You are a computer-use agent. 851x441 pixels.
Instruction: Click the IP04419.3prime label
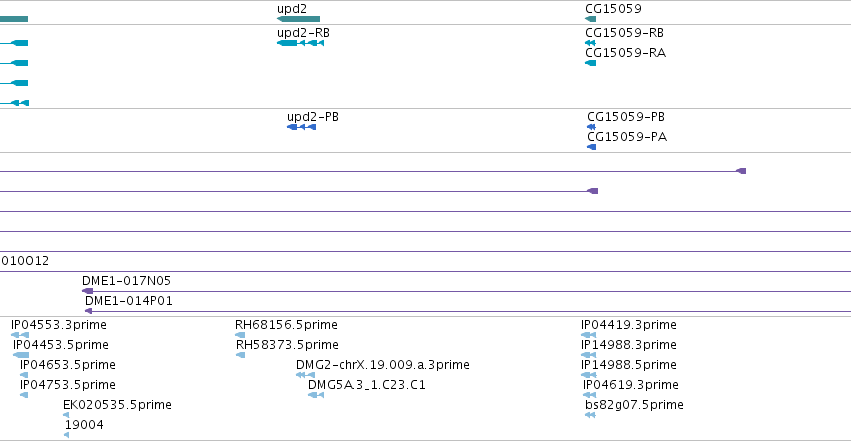click(628, 325)
